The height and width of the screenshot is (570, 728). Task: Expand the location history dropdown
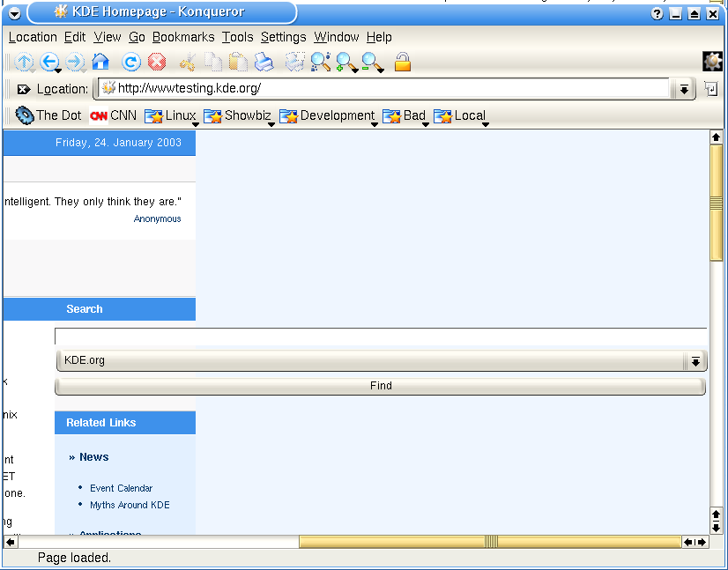[684, 89]
